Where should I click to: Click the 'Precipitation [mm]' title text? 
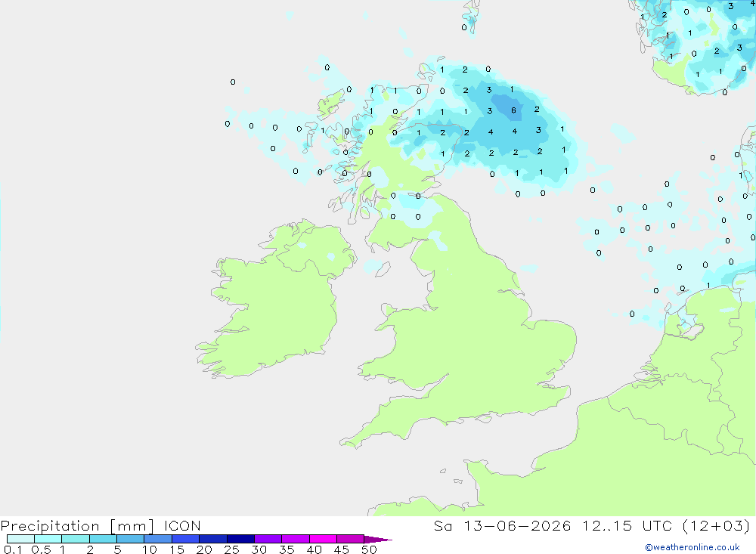point(78,526)
